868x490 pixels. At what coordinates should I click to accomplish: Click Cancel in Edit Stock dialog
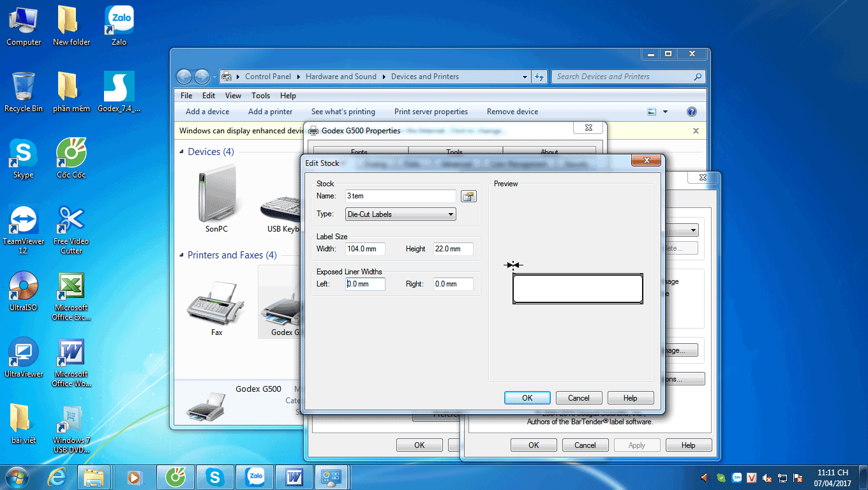pos(579,397)
